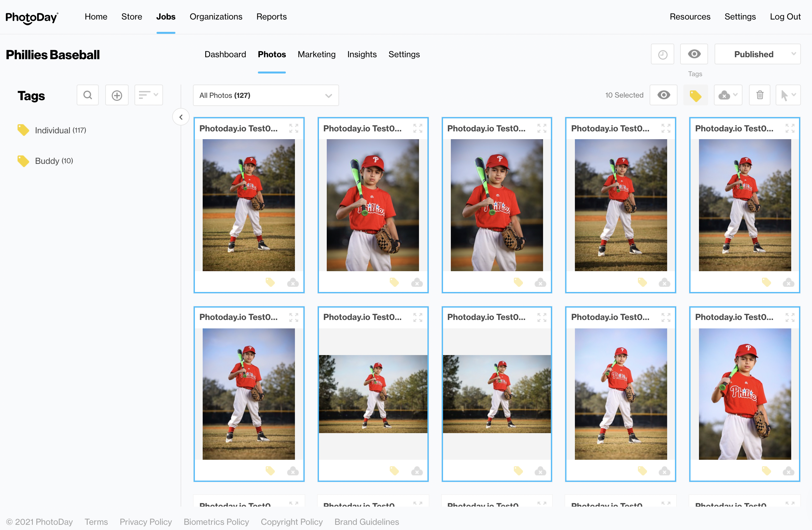
Task: Click the cloud icon under second photo
Action: pyautogui.click(x=417, y=283)
